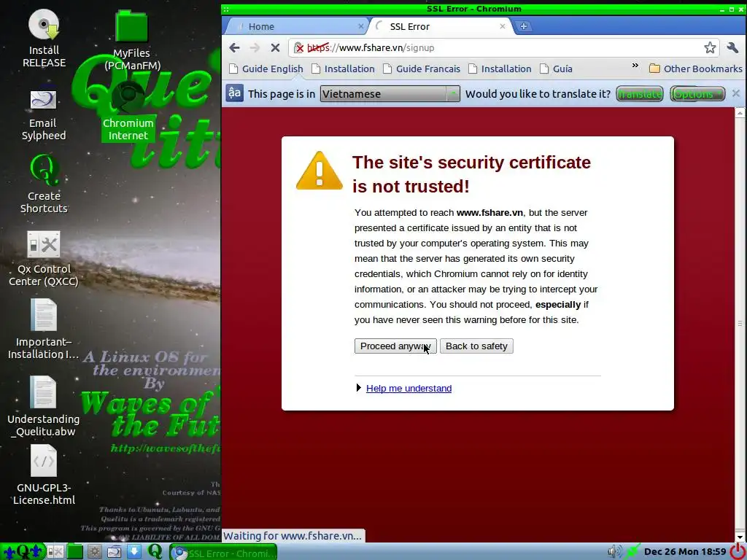The height and width of the screenshot is (560, 747).
Task: Open the Guide Francais bookmark
Action: tap(422, 69)
